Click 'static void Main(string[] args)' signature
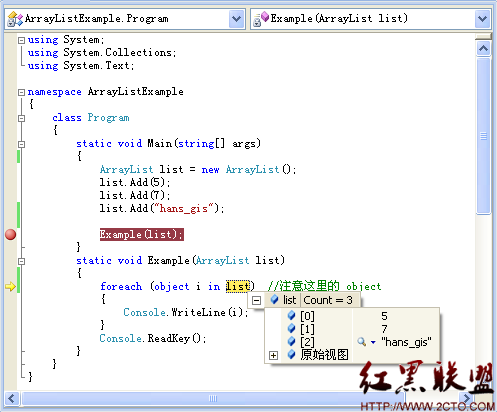Image resolution: width=497 pixels, height=412 pixels. [168, 143]
